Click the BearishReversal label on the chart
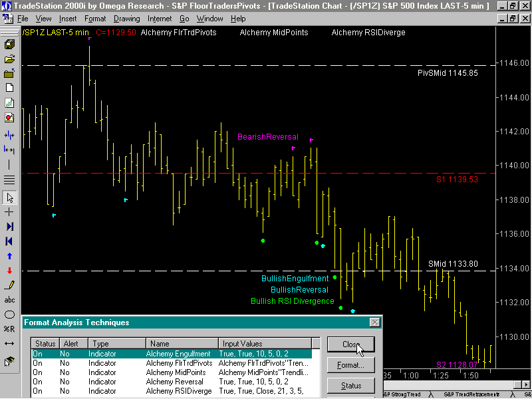The width and height of the screenshot is (532, 399). click(x=268, y=137)
